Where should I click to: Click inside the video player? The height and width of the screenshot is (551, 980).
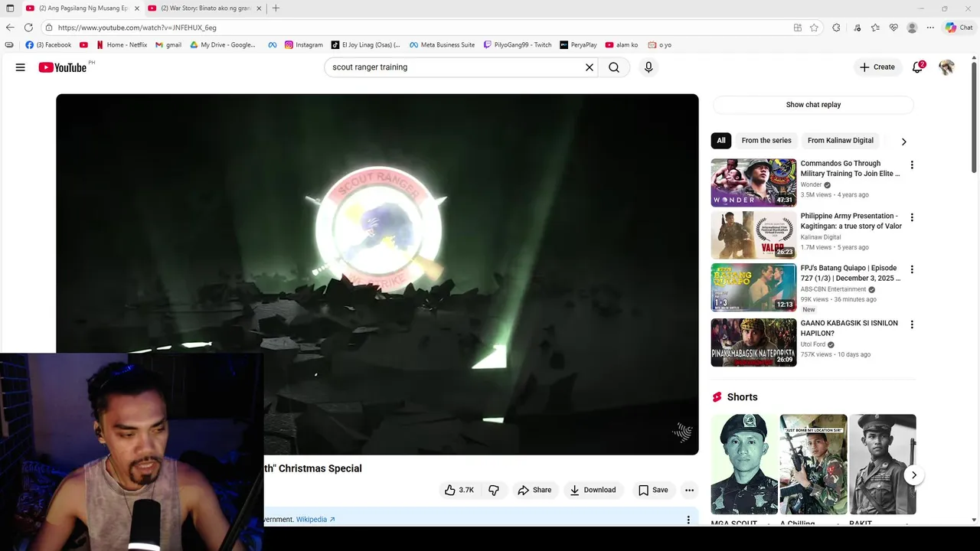click(377, 274)
